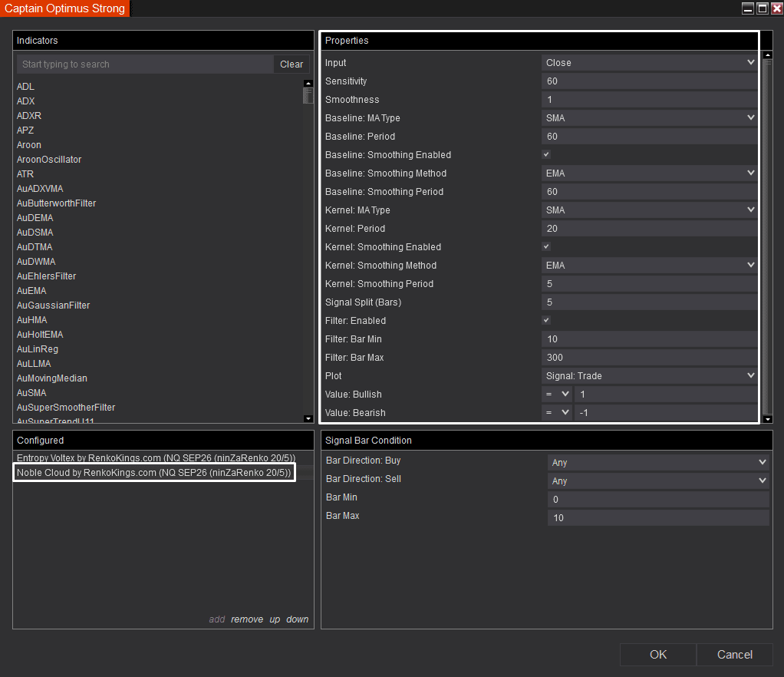
Task: Minimize the Captain Optimus Strong window
Action: 748,8
